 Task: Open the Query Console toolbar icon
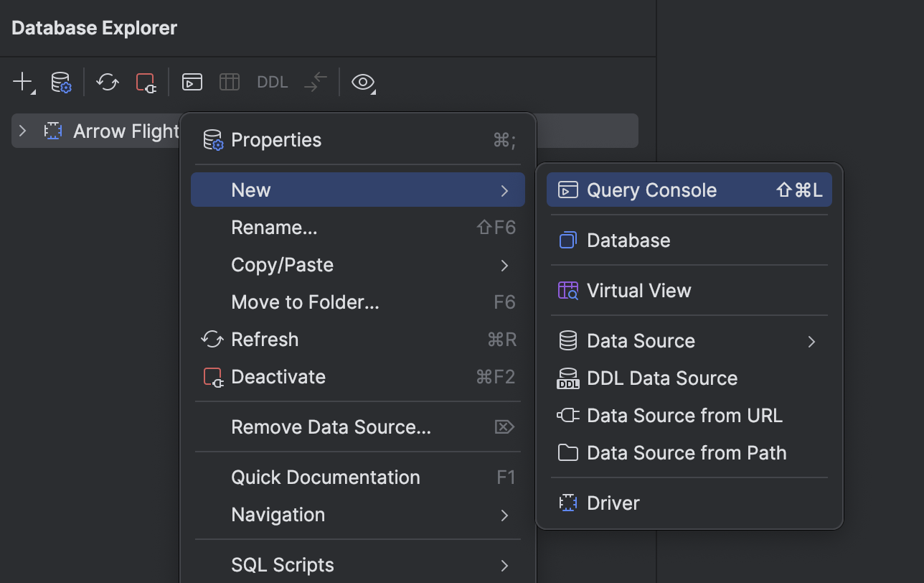(x=192, y=82)
